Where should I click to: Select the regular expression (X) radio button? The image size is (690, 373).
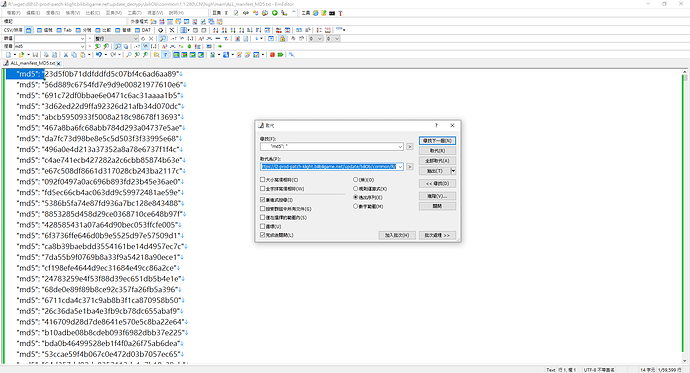click(356, 189)
